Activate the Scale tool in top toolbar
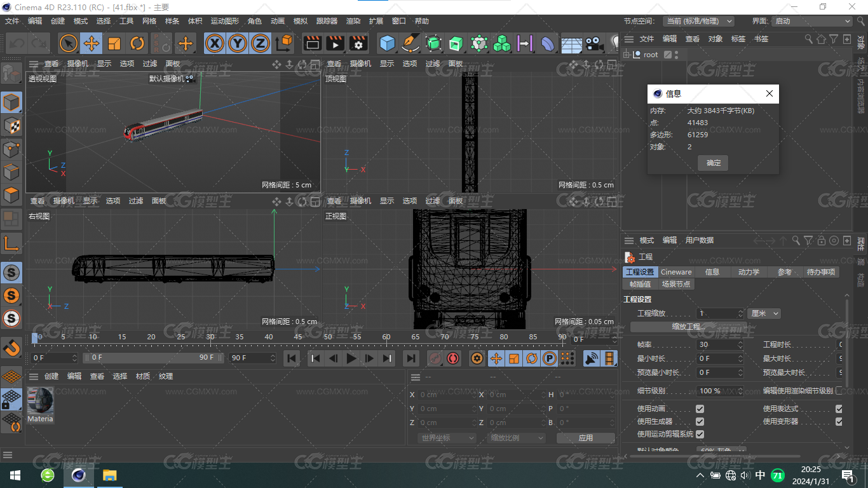 click(x=114, y=43)
